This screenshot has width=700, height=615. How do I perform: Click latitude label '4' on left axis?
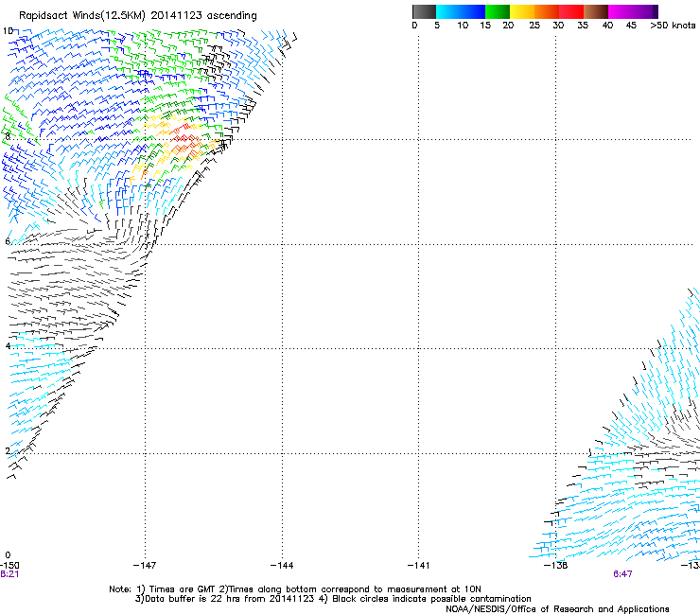click(8, 346)
